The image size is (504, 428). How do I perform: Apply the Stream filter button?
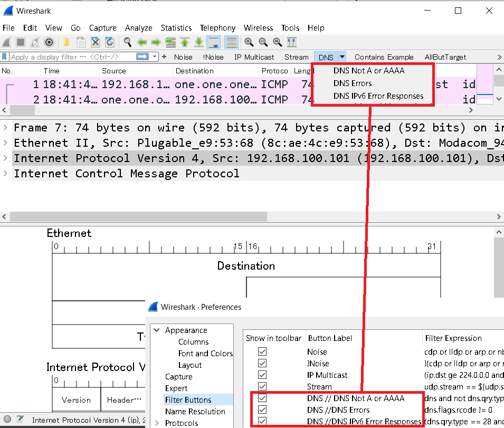click(x=297, y=57)
